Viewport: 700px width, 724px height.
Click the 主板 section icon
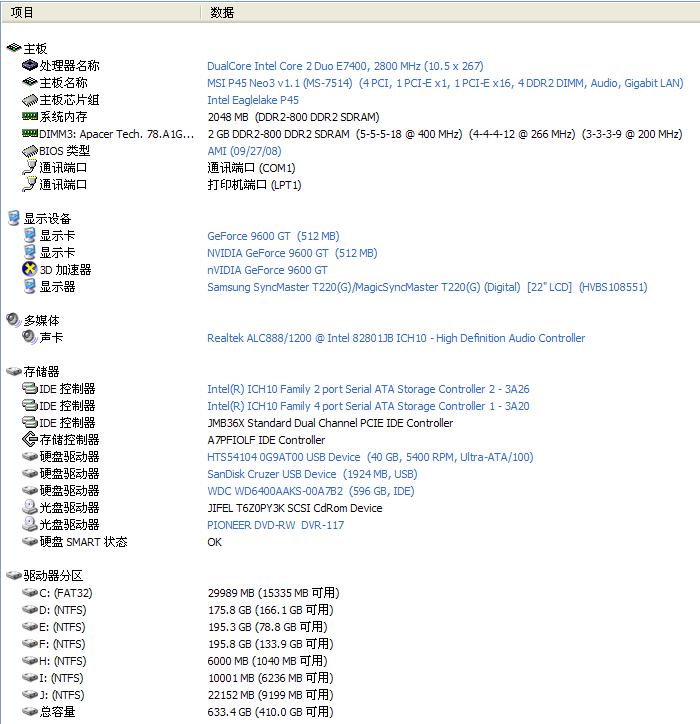pyautogui.click(x=14, y=48)
